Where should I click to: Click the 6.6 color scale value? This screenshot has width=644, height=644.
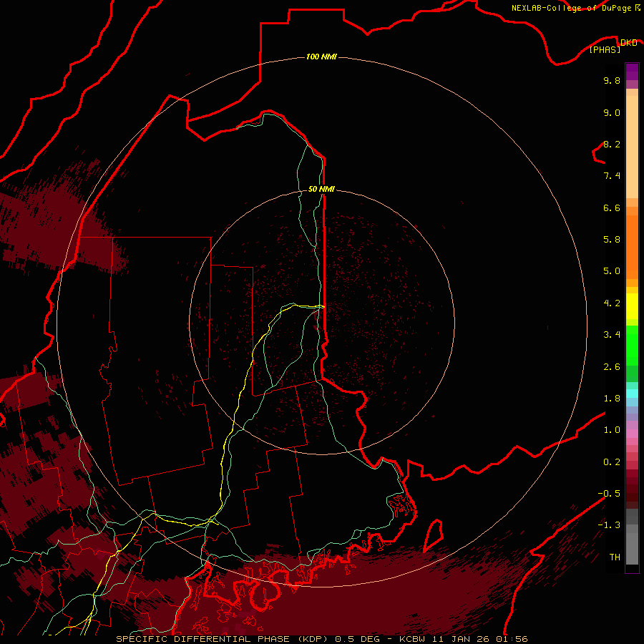pyautogui.click(x=612, y=208)
